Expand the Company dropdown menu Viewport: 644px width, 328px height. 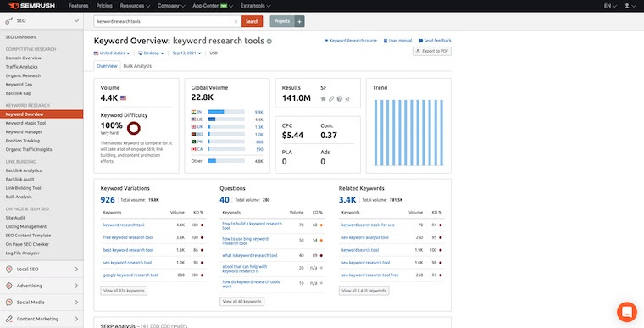[171, 6]
